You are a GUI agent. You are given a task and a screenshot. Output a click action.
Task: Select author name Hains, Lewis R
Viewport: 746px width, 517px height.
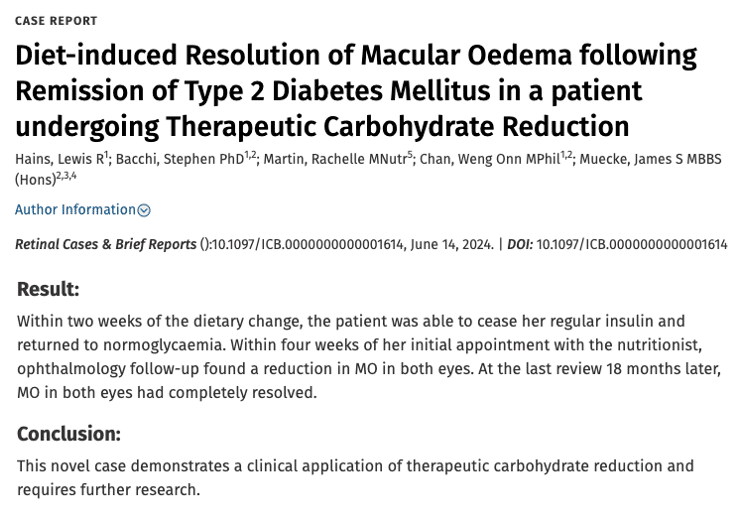click(x=59, y=159)
